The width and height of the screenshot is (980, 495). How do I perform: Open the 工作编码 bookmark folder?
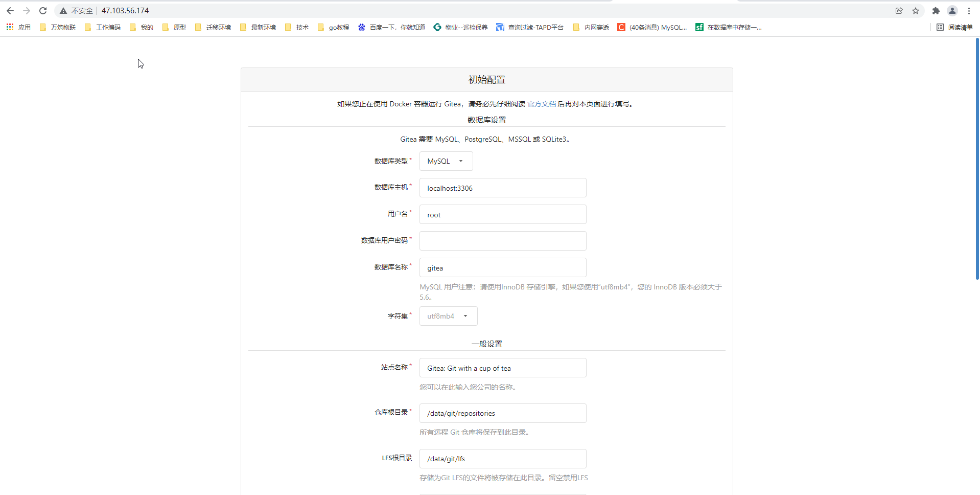(x=103, y=27)
